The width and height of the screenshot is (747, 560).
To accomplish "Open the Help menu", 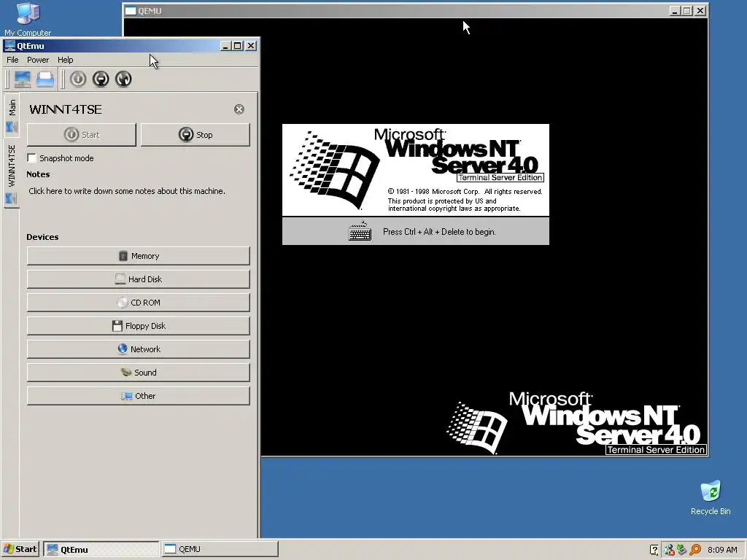I will [65, 60].
